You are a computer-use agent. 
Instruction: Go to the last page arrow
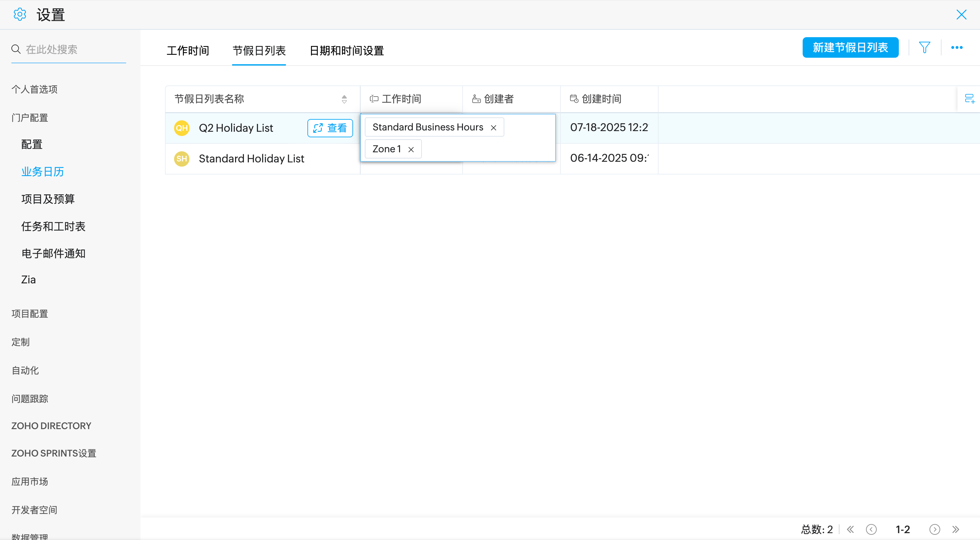(x=956, y=529)
